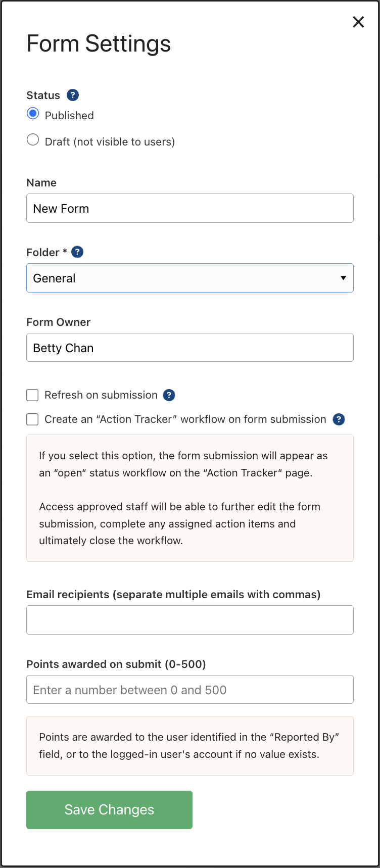
Task: Open the help icon next to Status
Action: click(x=73, y=95)
